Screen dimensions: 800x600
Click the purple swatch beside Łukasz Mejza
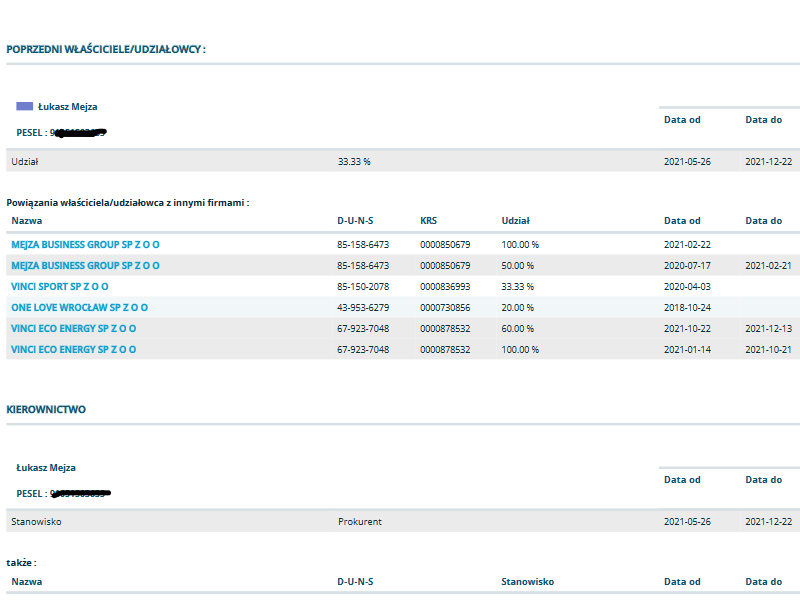click(24, 106)
